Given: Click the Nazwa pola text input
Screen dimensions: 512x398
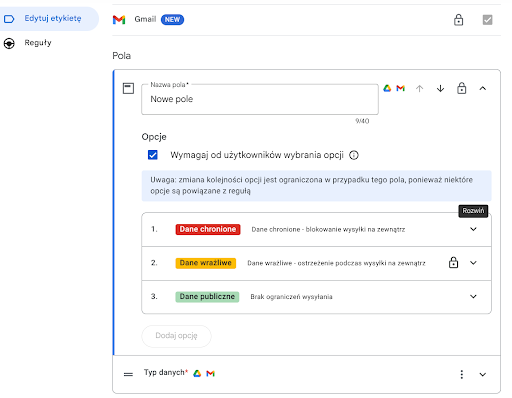Looking at the screenshot, I should pyautogui.click(x=260, y=99).
